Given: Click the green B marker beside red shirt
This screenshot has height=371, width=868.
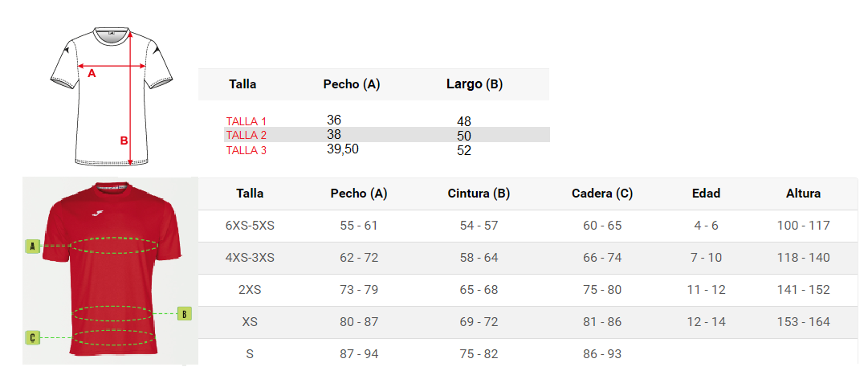Looking at the screenshot, I should pos(185,314).
